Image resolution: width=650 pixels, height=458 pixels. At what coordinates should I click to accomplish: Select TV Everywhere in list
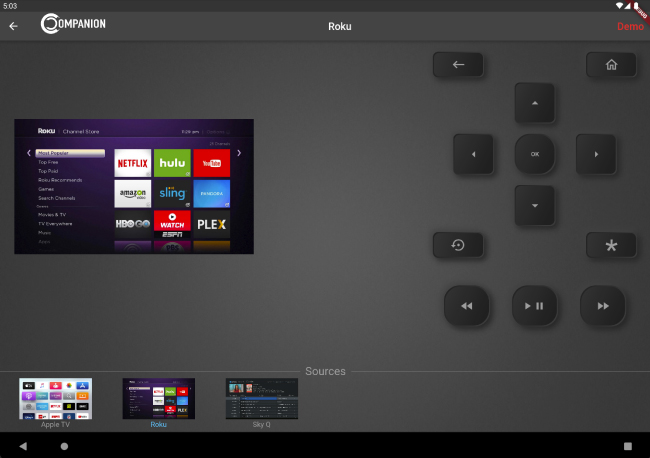[55, 224]
